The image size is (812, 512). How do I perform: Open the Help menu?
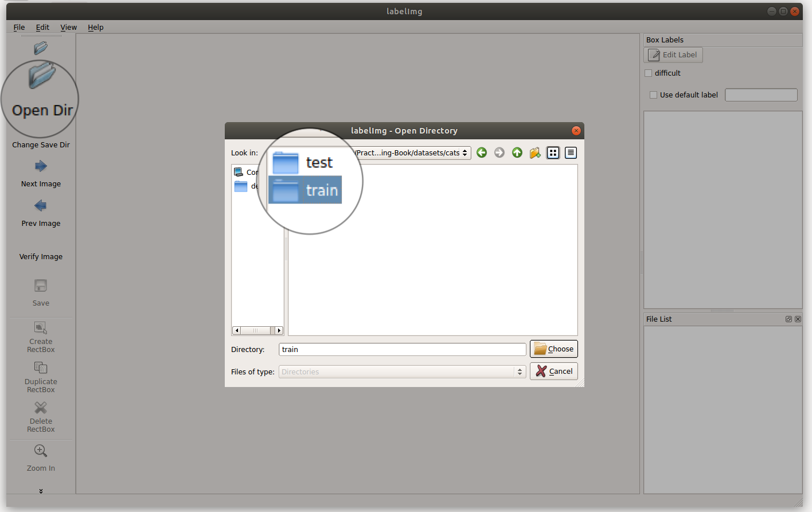click(x=96, y=27)
